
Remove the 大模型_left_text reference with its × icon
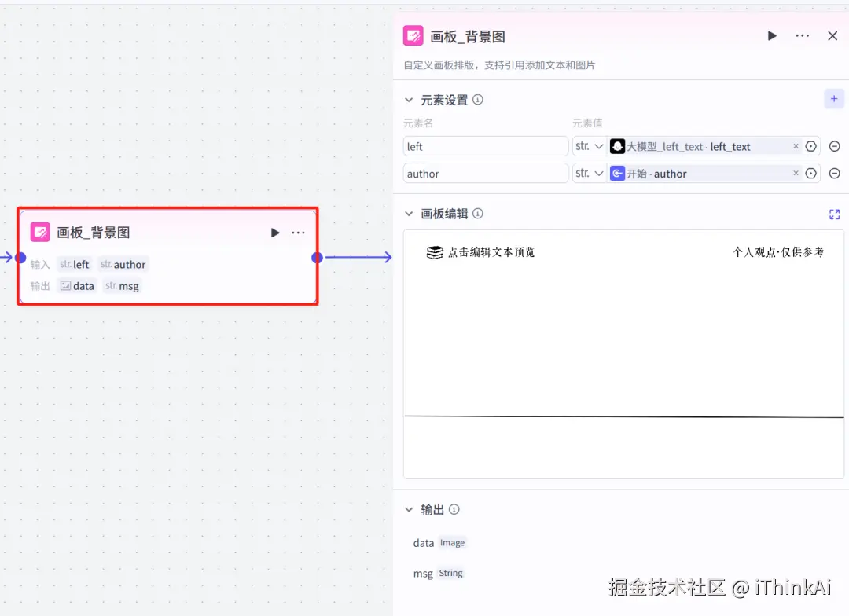tap(796, 146)
